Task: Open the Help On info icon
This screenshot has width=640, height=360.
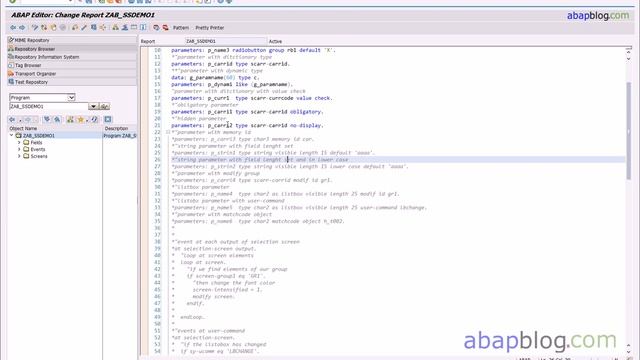Action: 143,27
